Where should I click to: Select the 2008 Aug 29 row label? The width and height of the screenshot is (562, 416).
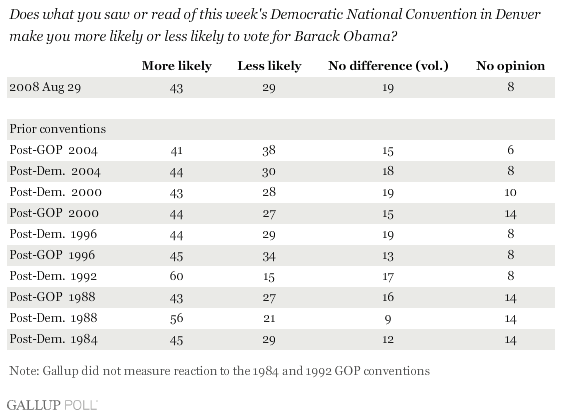click(x=45, y=87)
